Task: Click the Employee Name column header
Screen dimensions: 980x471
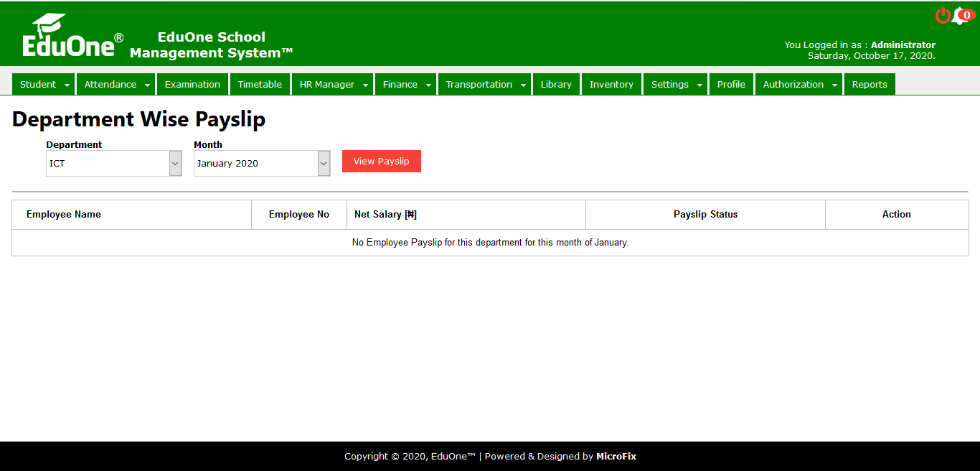Action: (x=64, y=214)
